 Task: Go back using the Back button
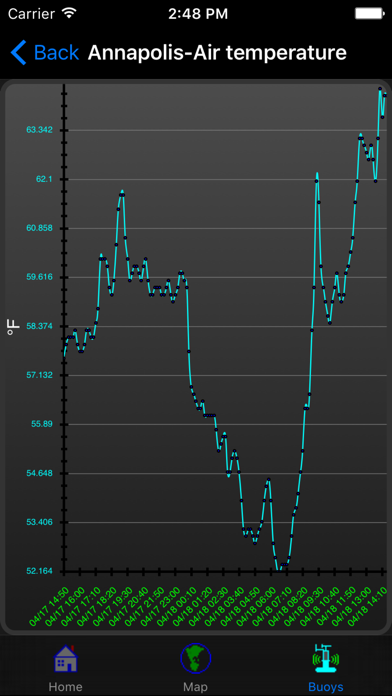point(44,53)
